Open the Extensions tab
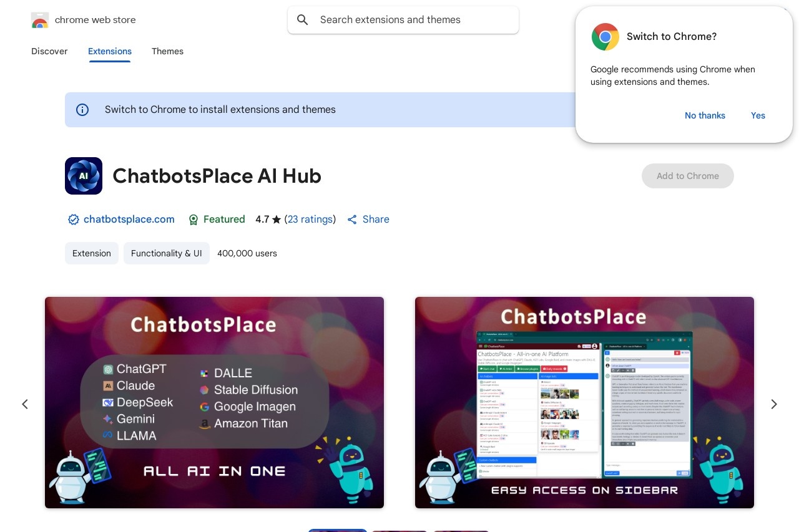The height and width of the screenshot is (532, 799). point(110,51)
